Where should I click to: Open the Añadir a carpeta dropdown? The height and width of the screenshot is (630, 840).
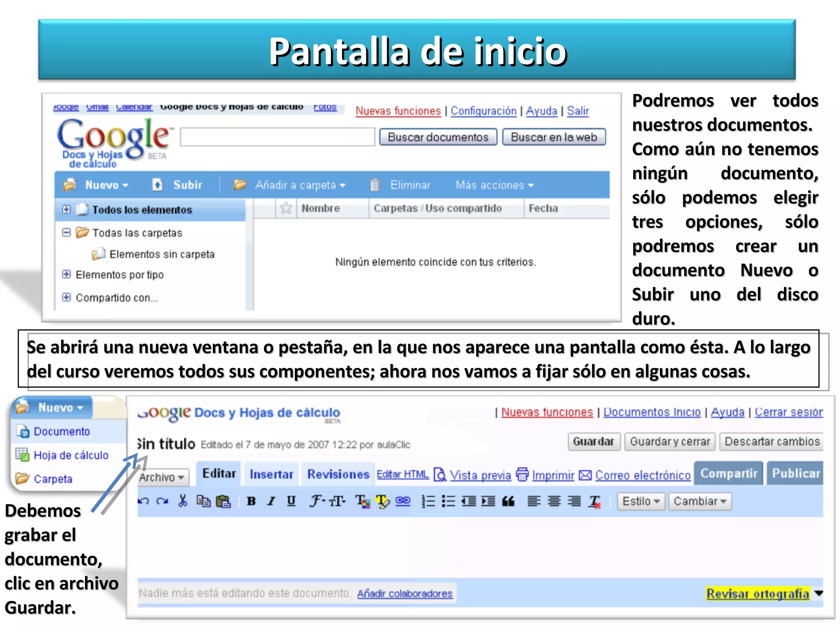coord(290,185)
